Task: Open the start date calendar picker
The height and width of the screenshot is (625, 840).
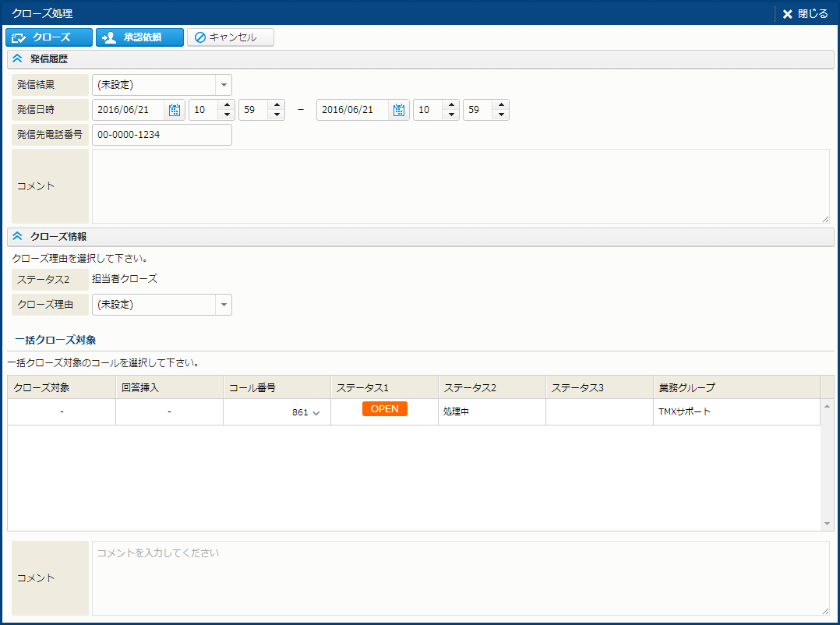Action: [x=175, y=110]
